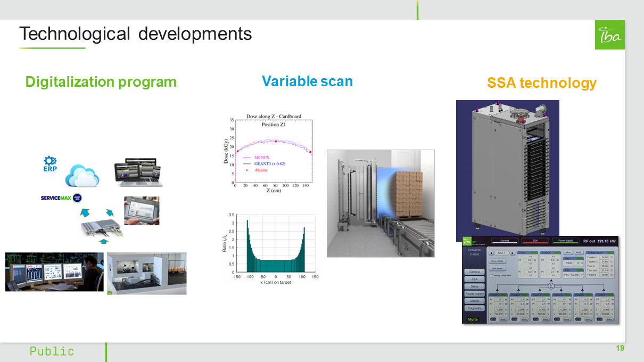Click the sigma summation symbol in the diagram
Screen dimensions: 644x362
(551, 285)
